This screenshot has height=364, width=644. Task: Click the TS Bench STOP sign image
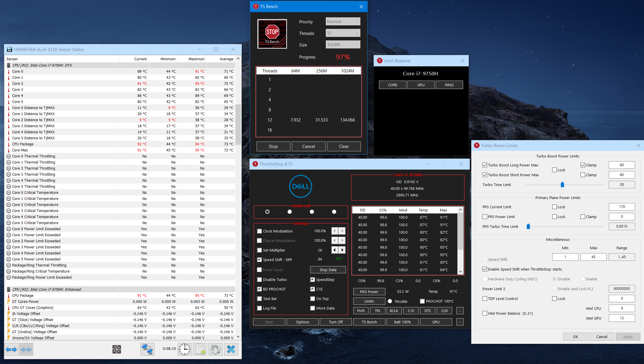click(272, 34)
